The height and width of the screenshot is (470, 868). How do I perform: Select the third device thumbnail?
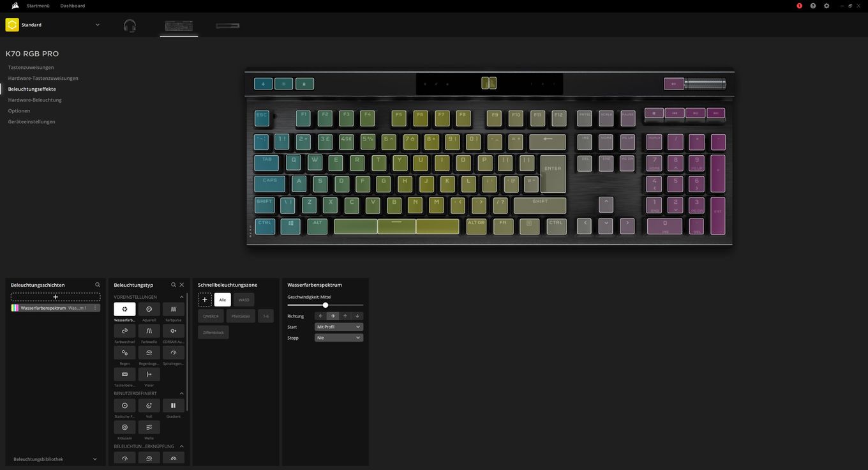click(228, 26)
